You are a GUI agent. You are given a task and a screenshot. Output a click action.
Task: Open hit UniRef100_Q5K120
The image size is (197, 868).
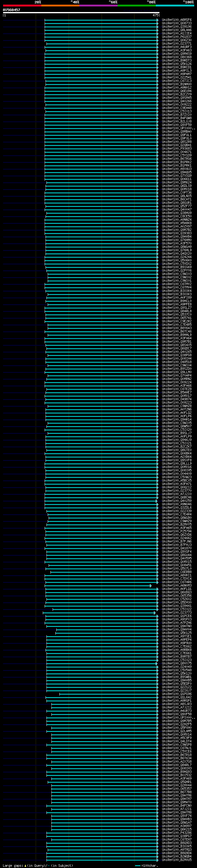point(176,673)
